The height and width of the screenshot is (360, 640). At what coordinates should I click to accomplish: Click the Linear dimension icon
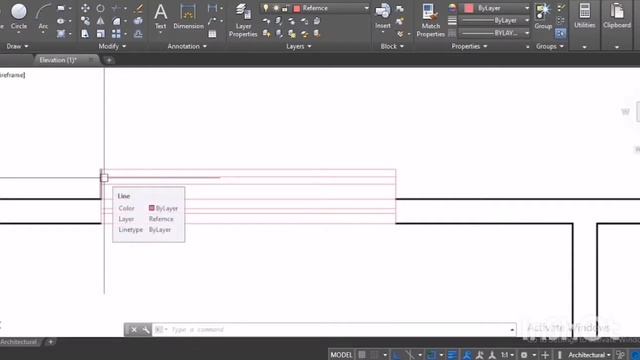click(212, 8)
